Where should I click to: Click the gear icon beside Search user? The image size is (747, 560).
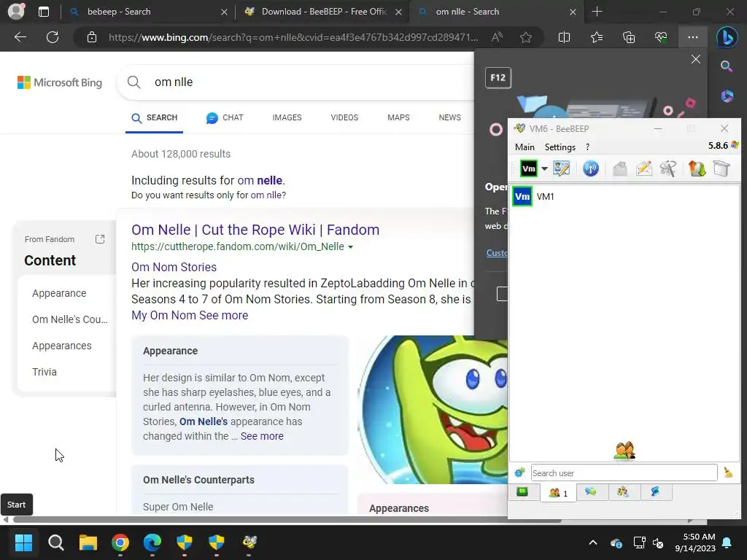(x=519, y=472)
